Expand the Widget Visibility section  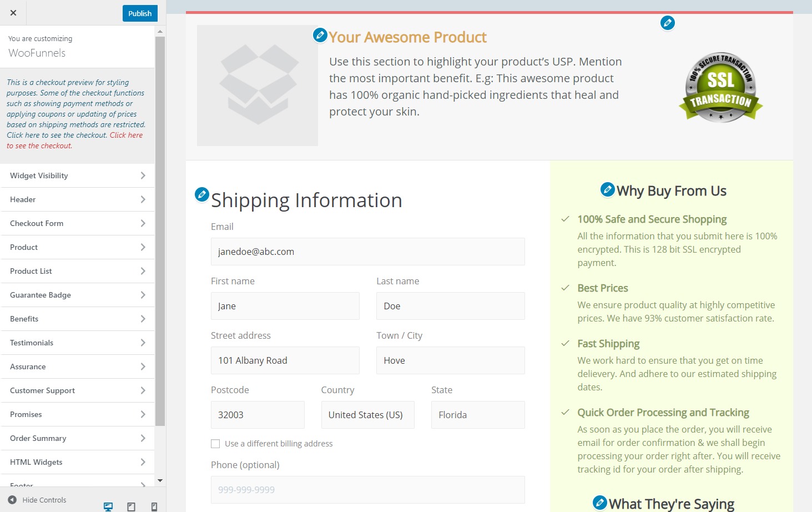tap(78, 175)
